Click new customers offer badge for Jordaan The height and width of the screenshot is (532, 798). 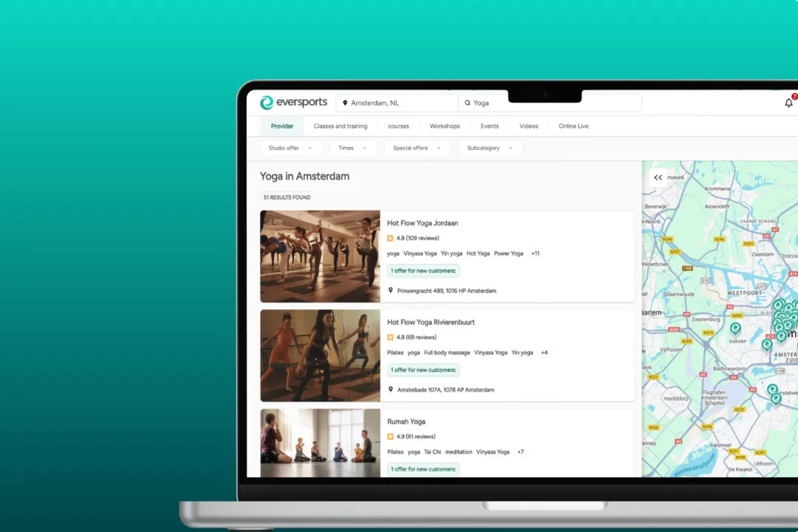click(423, 271)
